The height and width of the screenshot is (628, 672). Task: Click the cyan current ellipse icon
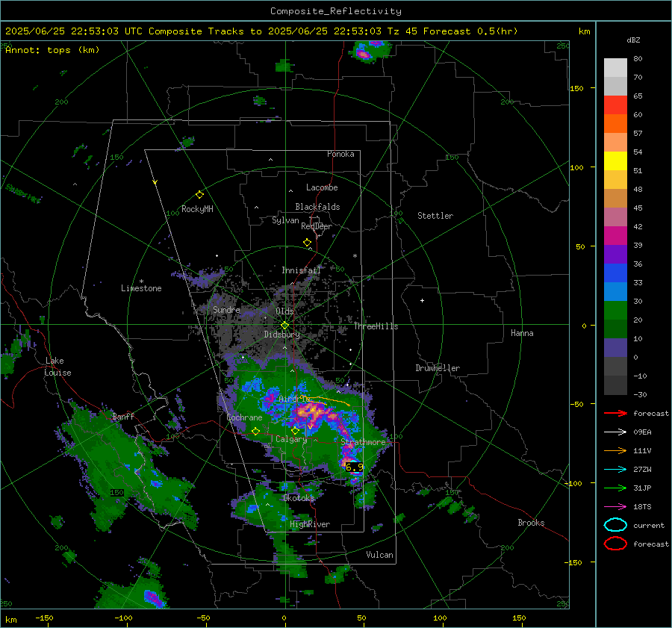(x=615, y=525)
